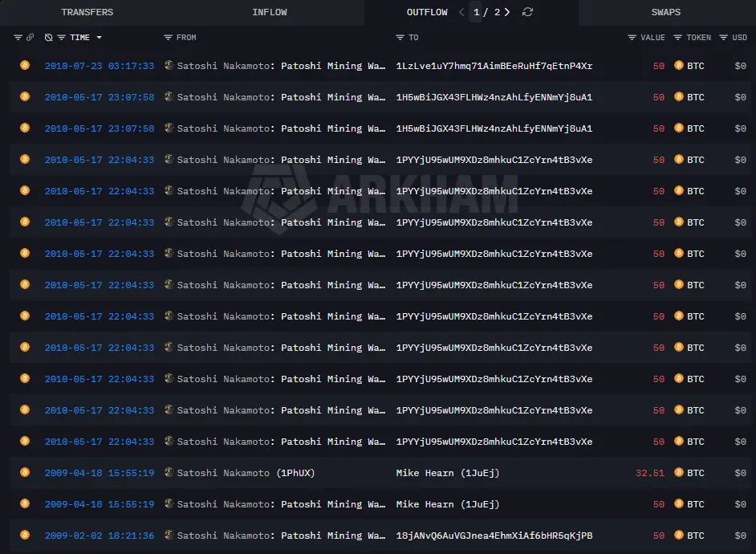Screen dimensions: 756x554
Task: Open the TO column filter
Action: 400,37
